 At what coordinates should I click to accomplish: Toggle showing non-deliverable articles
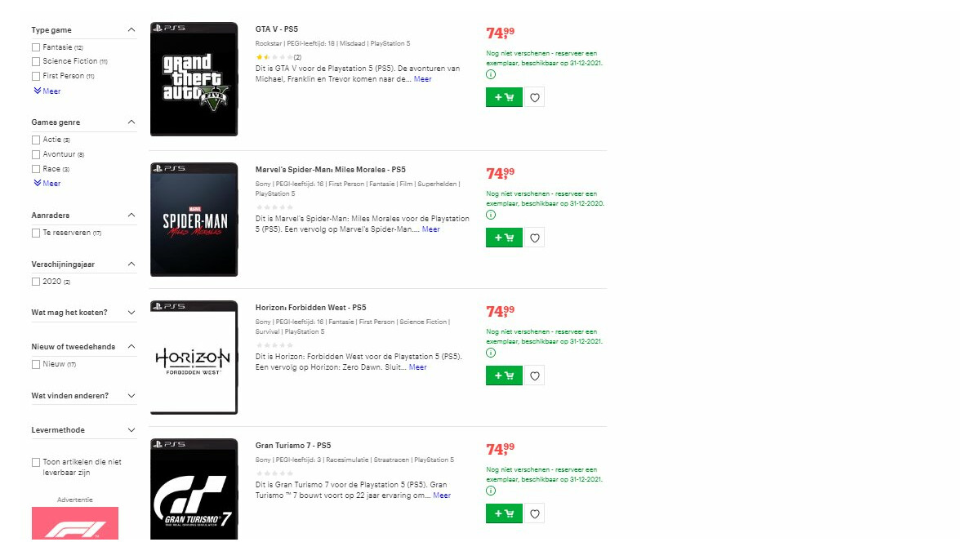coord(36,462)
